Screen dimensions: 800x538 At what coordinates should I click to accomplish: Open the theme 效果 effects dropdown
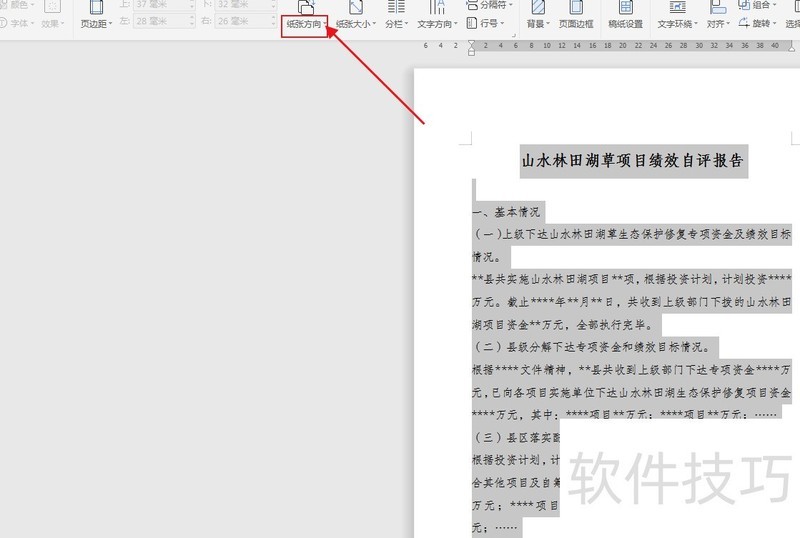pyautogui.click(x=53, y=23)
